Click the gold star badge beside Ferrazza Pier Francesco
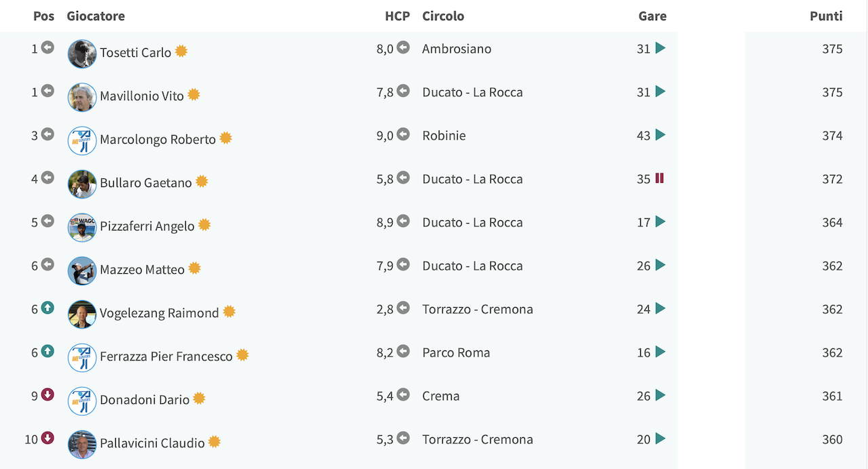Screen dimensions: 868x469 pos(242,355)
